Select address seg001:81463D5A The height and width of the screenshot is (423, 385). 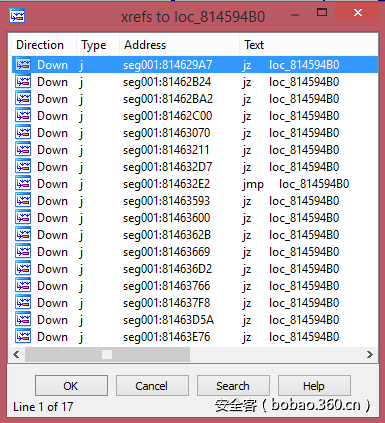click(x=168, y=320)
